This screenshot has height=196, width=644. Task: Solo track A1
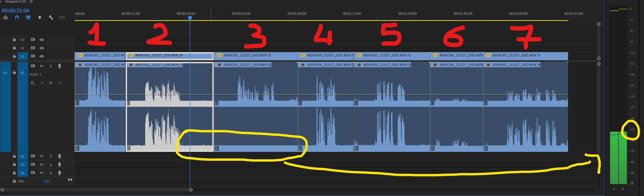[51, 66]
